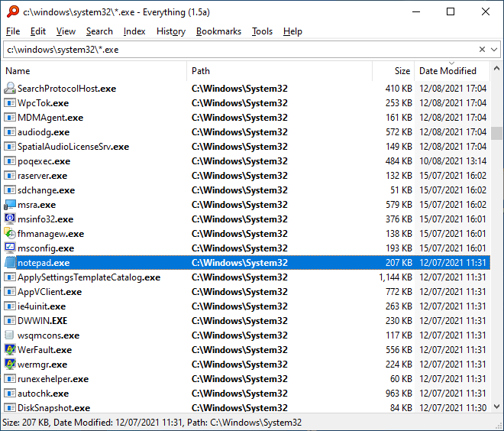Expand the search history dropdown arrow
The width and height of the screenshot is (504, 431).
(494, 50)
